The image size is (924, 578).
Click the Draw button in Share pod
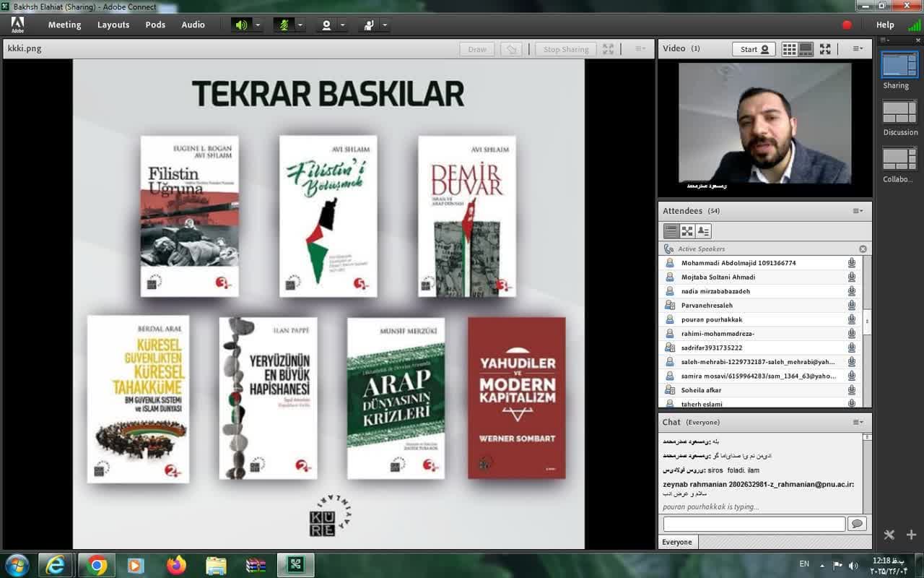[477, 49]
